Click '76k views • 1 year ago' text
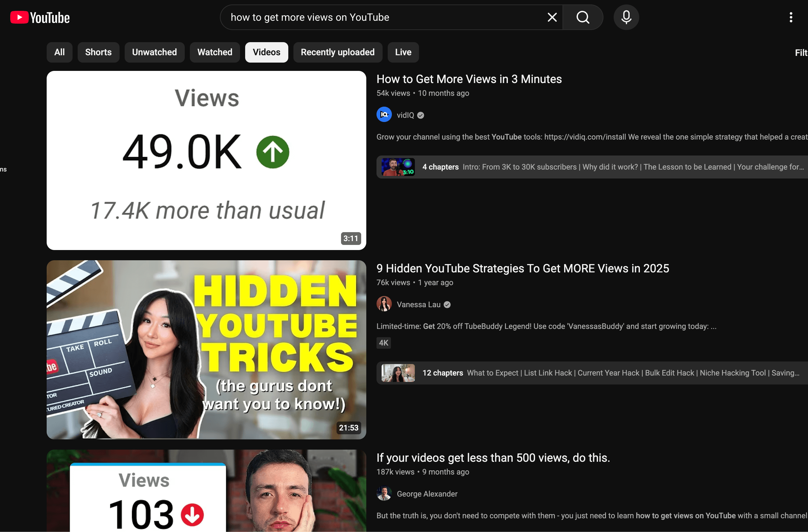This screenshot has width=808, height=532. click(415, 282)
